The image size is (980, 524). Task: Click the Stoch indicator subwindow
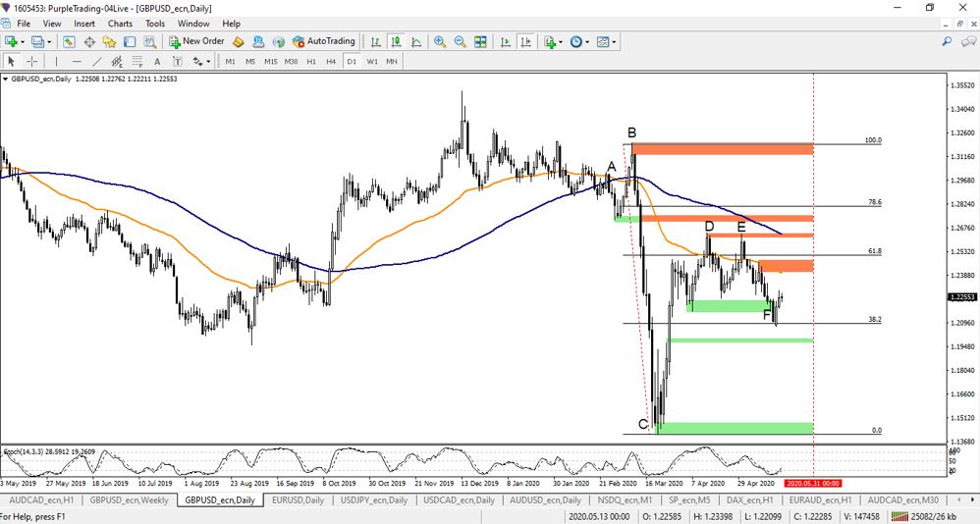pyautogui.click(x=393, y=462)
